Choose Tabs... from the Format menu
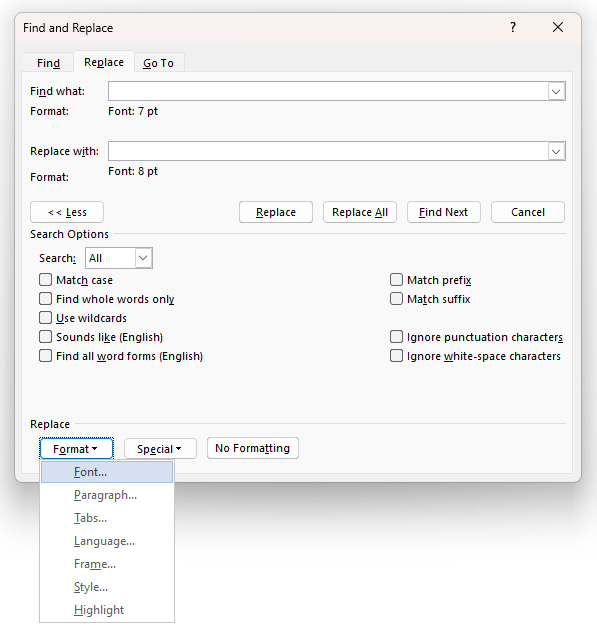Viewport: 597px width, 627px height. point(107,518)
